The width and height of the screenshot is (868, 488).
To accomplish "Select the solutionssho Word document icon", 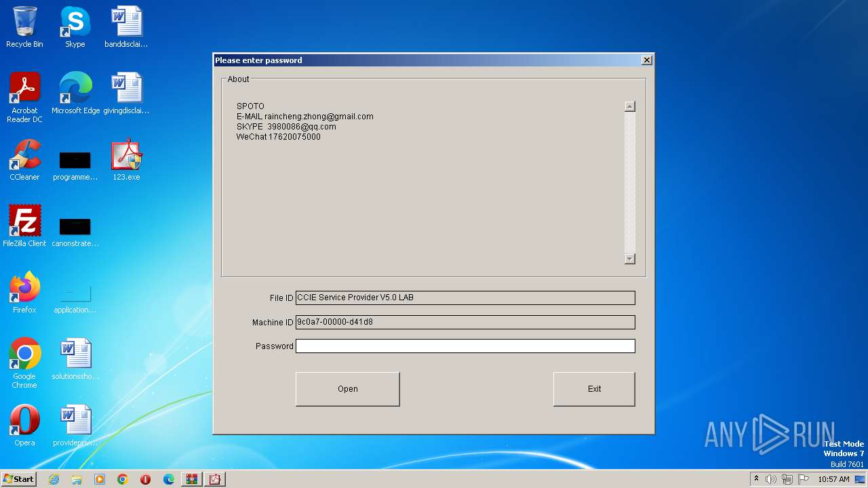I will pyautogui.click(x=75, y=359).
